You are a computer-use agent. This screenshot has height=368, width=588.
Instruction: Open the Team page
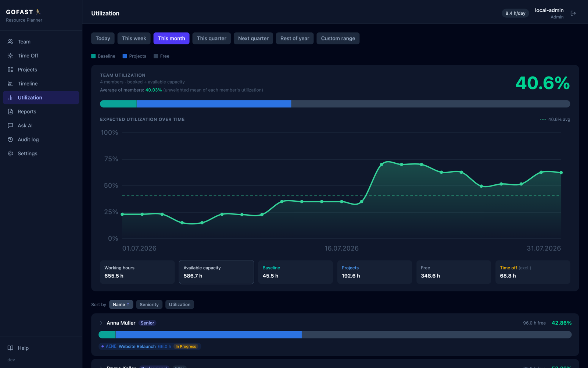[41, 42]
